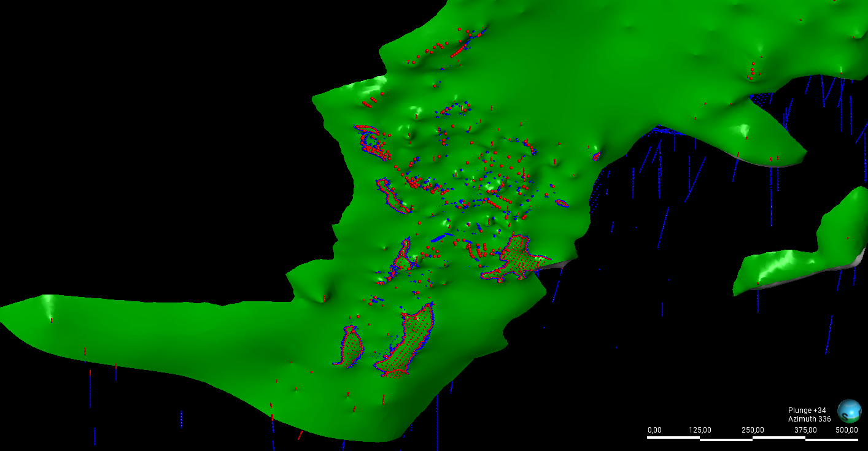Click the white scale bar line
The image size is (868, 451).
point(753,438)
